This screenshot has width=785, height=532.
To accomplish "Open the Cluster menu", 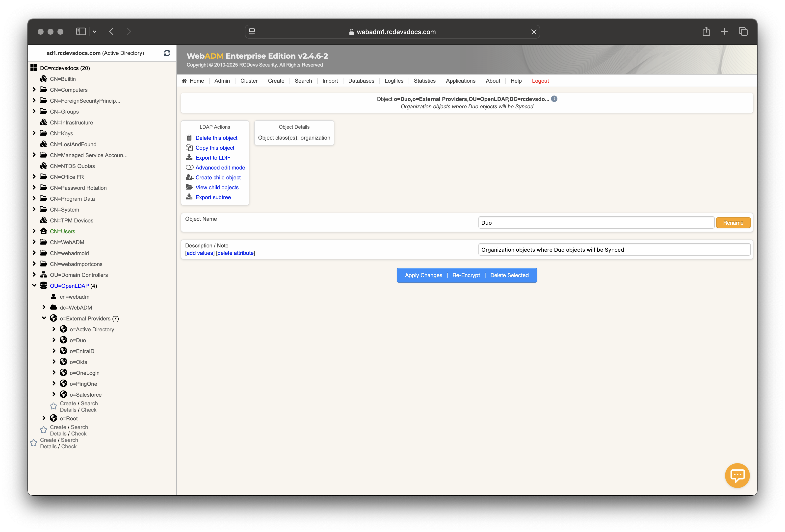I will [x=249, y=81].
